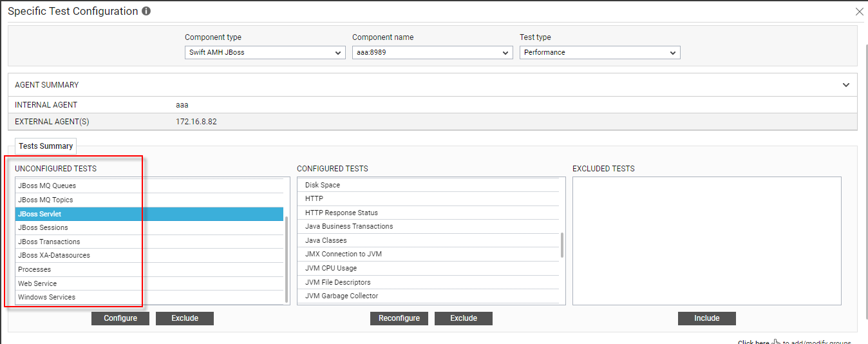Select JBoss XA-Datasources test

point(149,255)
